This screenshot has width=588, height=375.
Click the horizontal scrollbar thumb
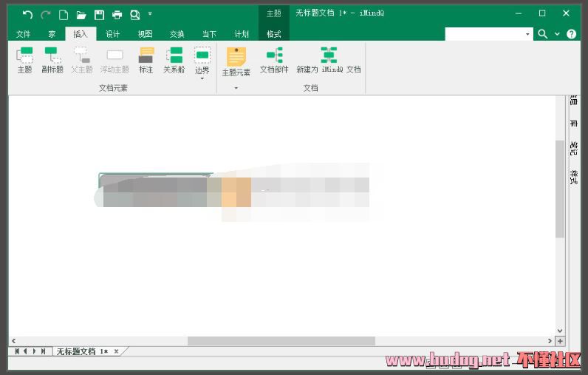pos(281,341)
